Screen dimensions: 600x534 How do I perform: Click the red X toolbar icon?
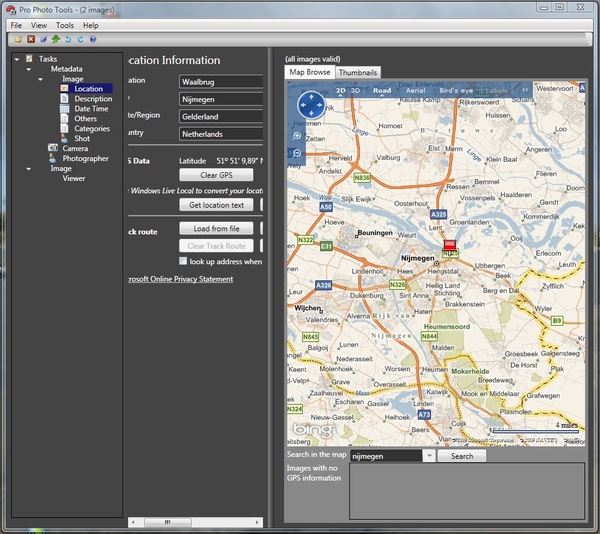pos(31,39)
